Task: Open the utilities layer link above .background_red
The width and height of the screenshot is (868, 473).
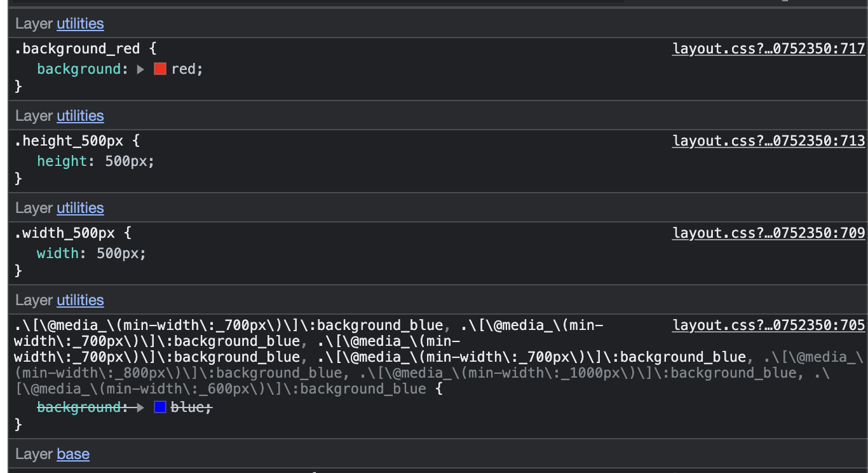Action: tap(80, 23)
